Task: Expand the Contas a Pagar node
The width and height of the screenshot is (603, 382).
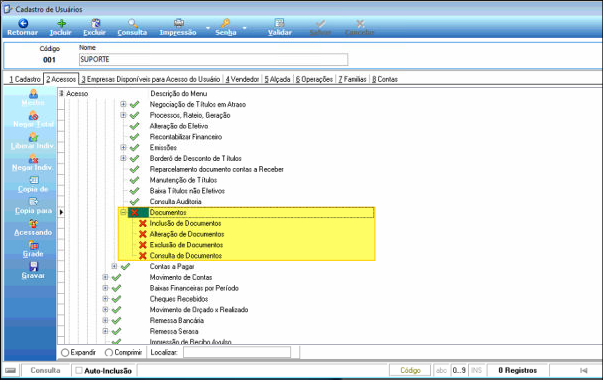Action: coord(114,266)
